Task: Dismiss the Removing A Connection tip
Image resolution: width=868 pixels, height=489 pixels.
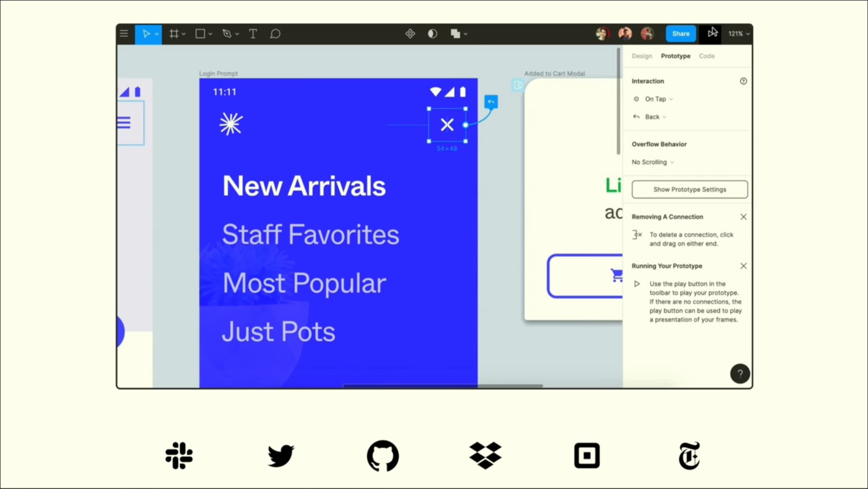Action: tap(743, 217)
